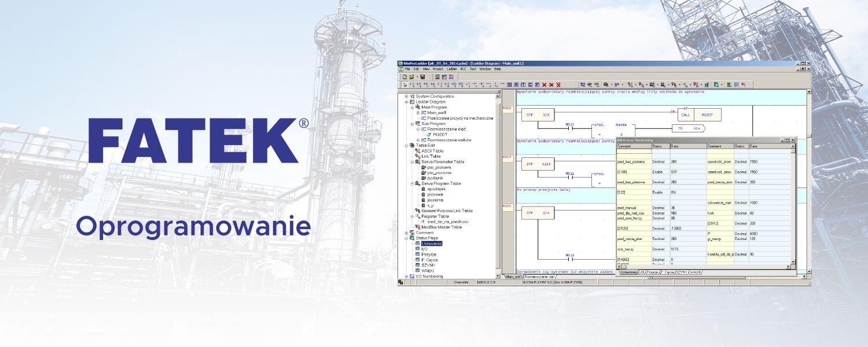868x347 pixels.
Task: Click the STP S29 ladder block
Action: click(538, 115)
